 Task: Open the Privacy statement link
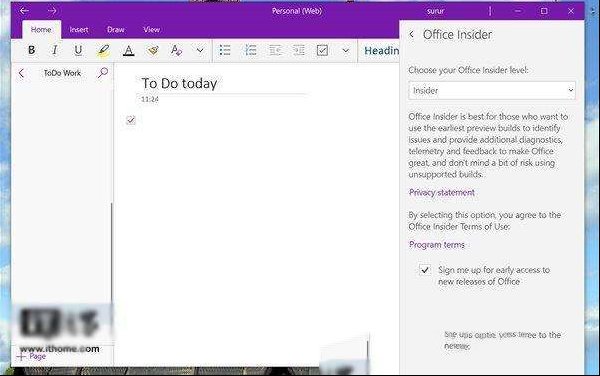click(x=442, y=192)
